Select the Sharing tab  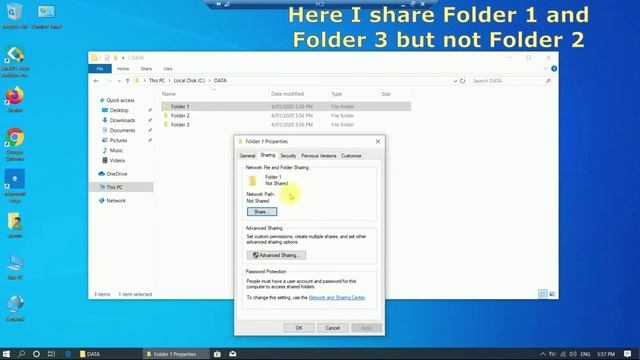pos(268,155)
